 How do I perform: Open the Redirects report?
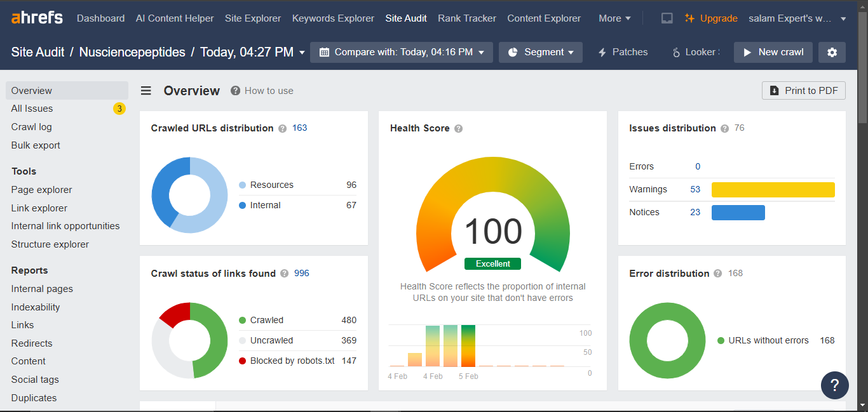point(32,343)
